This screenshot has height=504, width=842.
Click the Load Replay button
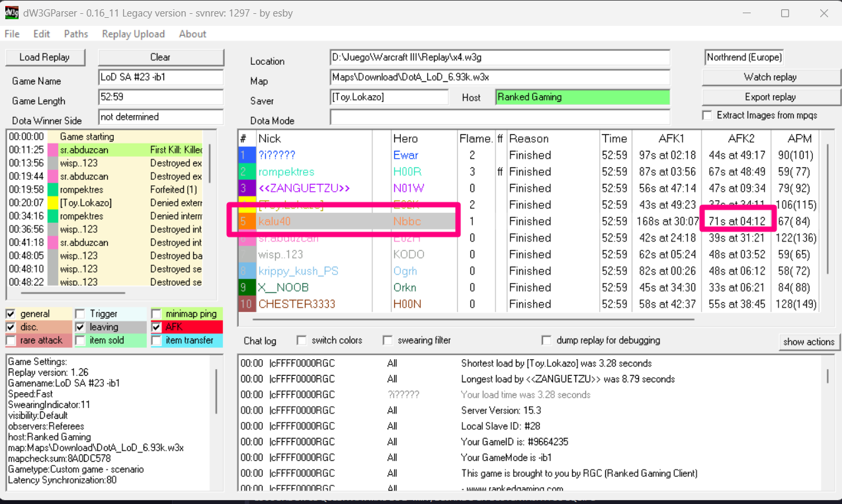[x=45, y=57]
